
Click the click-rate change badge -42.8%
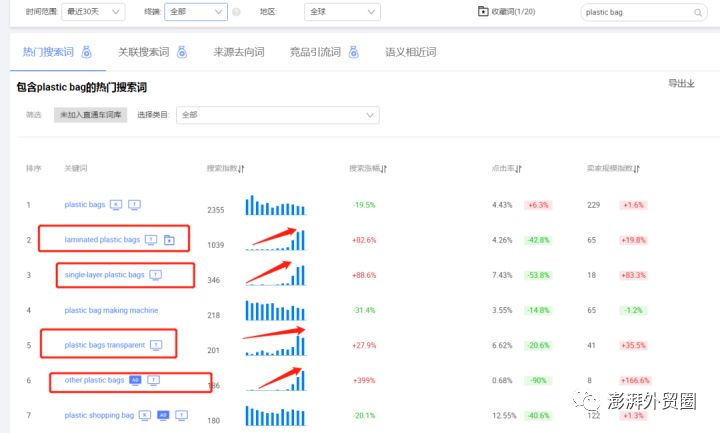(538, 240)
